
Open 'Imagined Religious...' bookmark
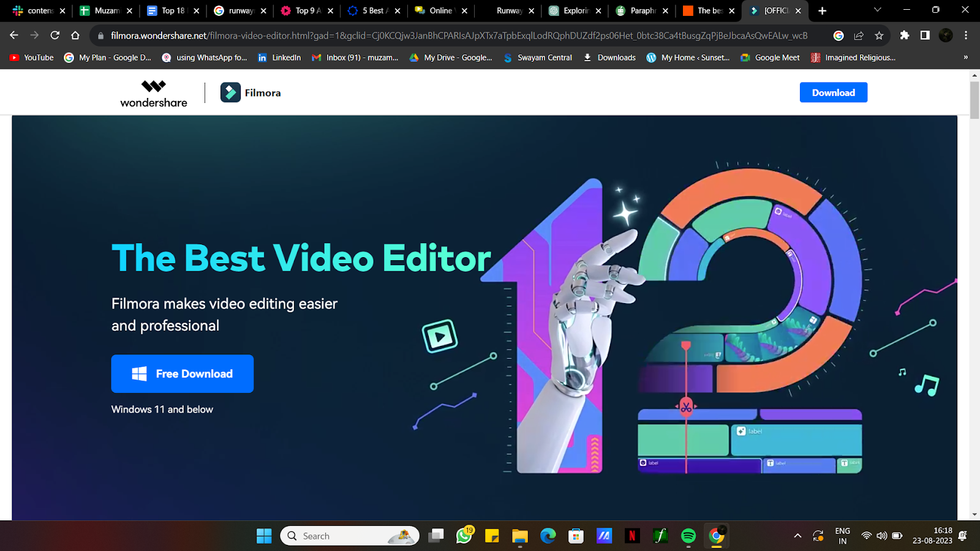pyautogui.click(x=853, y=58)
